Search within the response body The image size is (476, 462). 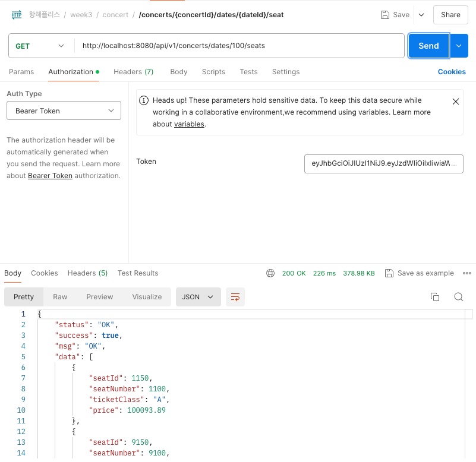458,297
